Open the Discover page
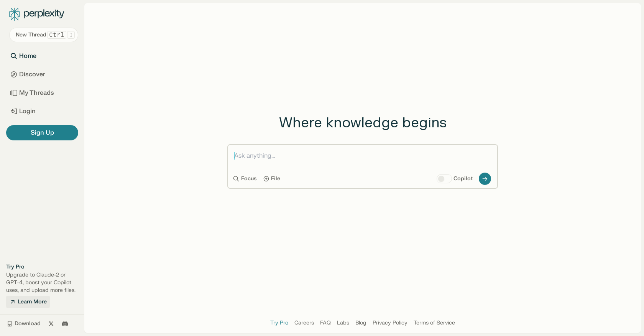 tap(28, 74)
